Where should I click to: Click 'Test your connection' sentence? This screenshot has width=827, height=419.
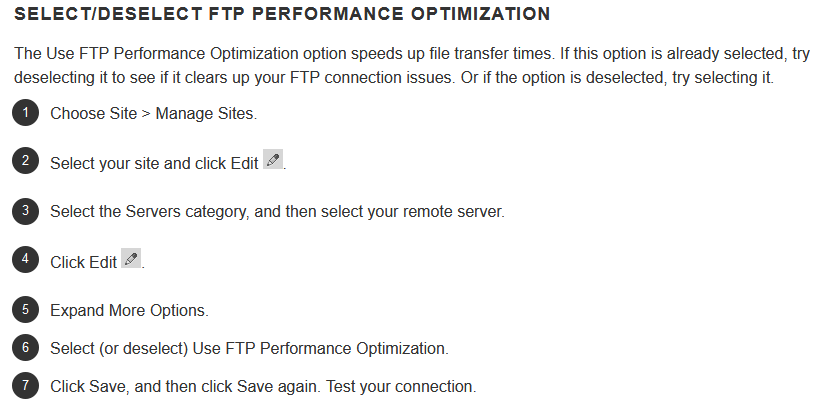click(x=401, y=386)
